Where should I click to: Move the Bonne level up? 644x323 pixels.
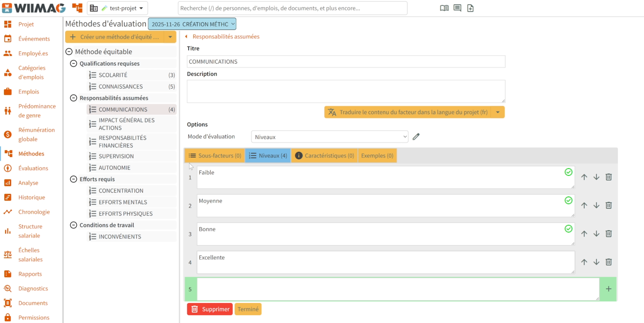pyautogui.click(x=584, y=234)
